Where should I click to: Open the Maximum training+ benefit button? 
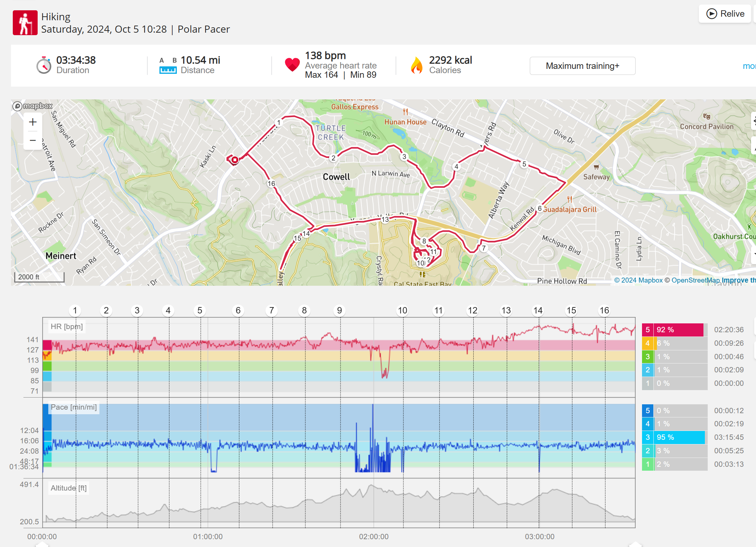(x=582, y=66)
